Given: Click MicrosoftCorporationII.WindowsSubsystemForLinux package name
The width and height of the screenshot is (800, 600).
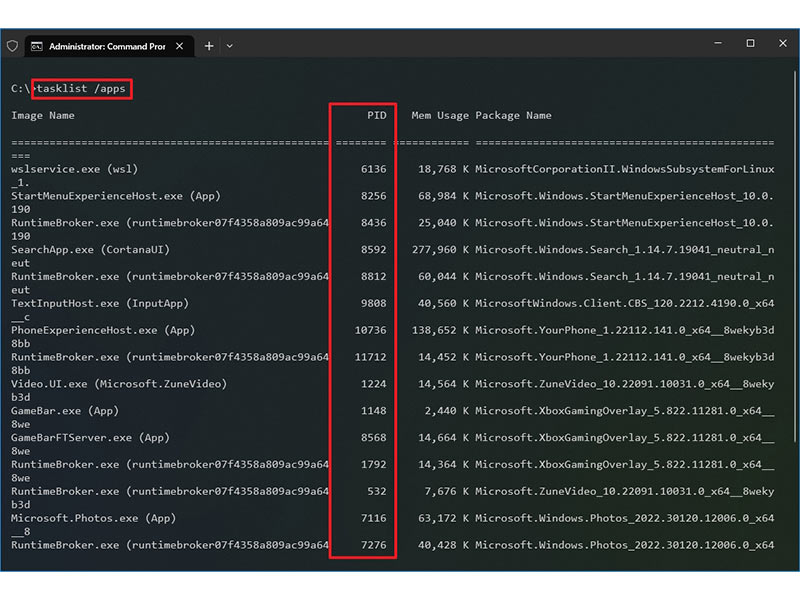Looking at the screenshot, I should click(x=625, y=169).
